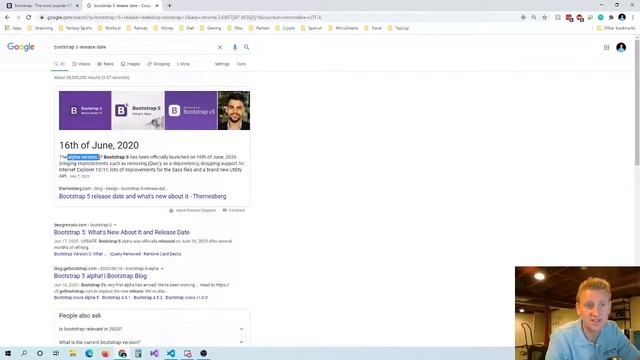Click the Feedback link under the snippet
Screen dimensions: 640x360
[234, 211]
